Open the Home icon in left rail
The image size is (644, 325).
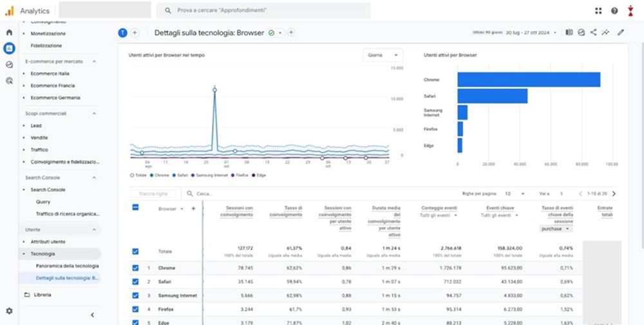(9, 32)
